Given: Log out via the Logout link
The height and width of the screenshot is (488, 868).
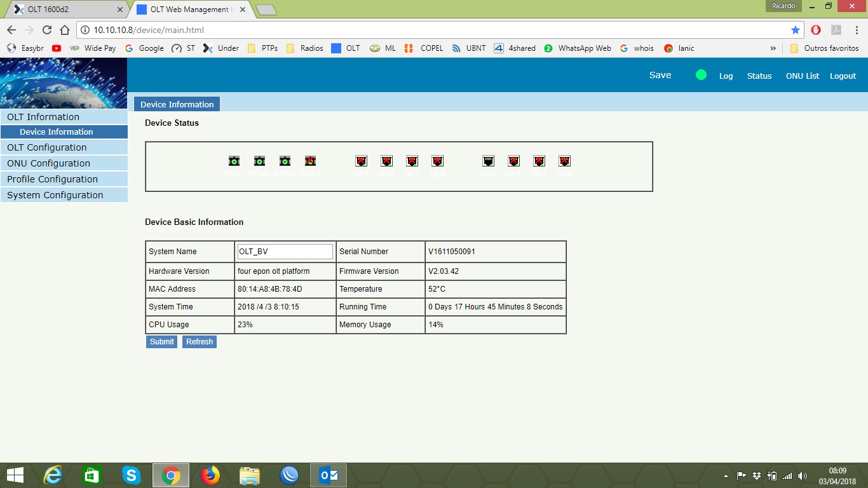Looking at the screenshot, I should click(x=843, y=76).
